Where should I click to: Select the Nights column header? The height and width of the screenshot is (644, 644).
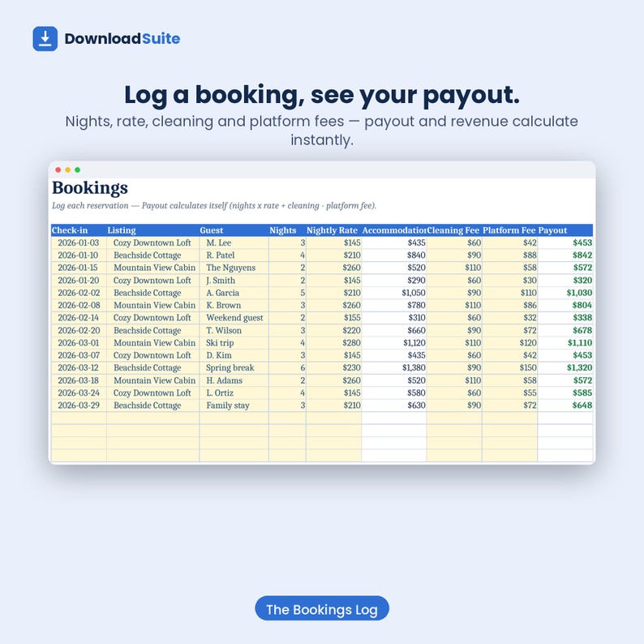coord(287,230)
